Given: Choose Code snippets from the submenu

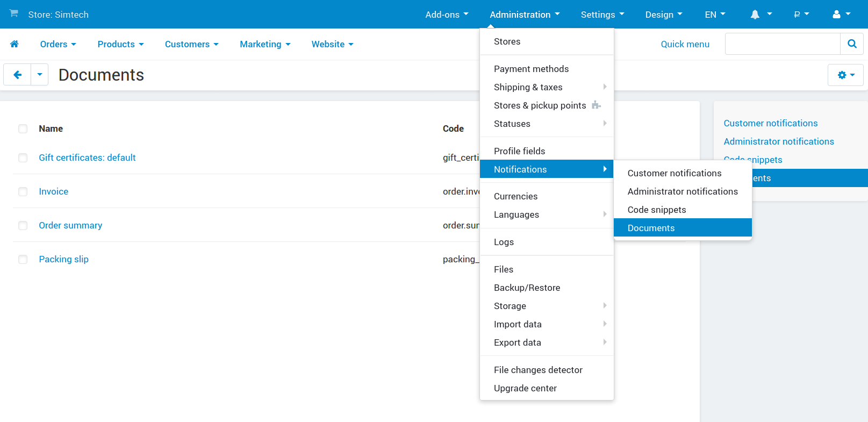Looking at the screenshot, I should pyautogui.click(x=683, y=210).
